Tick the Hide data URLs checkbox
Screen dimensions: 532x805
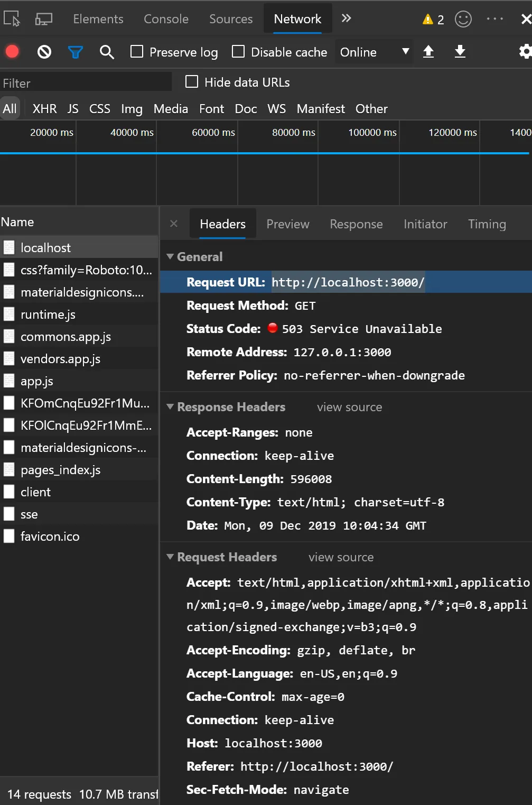(192, 82)
